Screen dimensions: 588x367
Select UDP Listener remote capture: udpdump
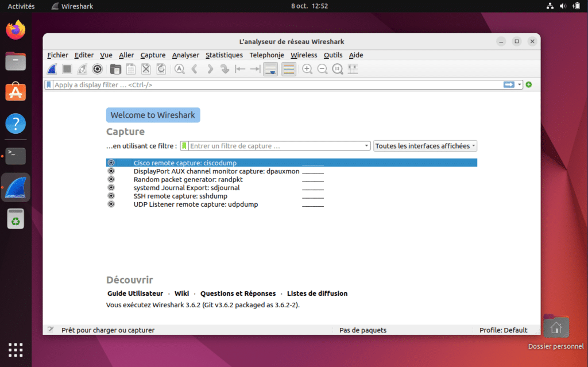[291, 204]
